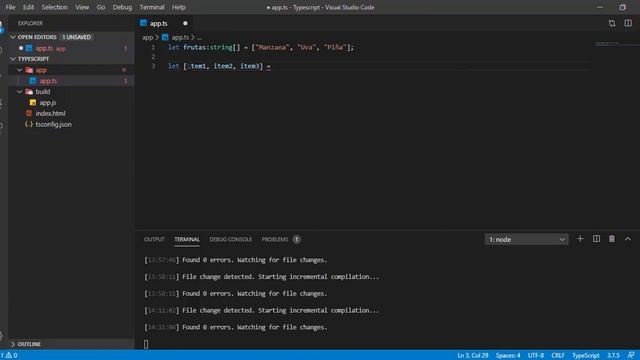Open the Go menu

(101, 7)
